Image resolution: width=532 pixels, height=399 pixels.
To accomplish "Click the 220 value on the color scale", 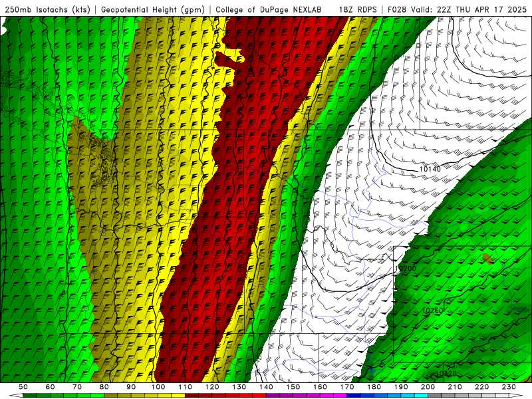I will [481, 387].
